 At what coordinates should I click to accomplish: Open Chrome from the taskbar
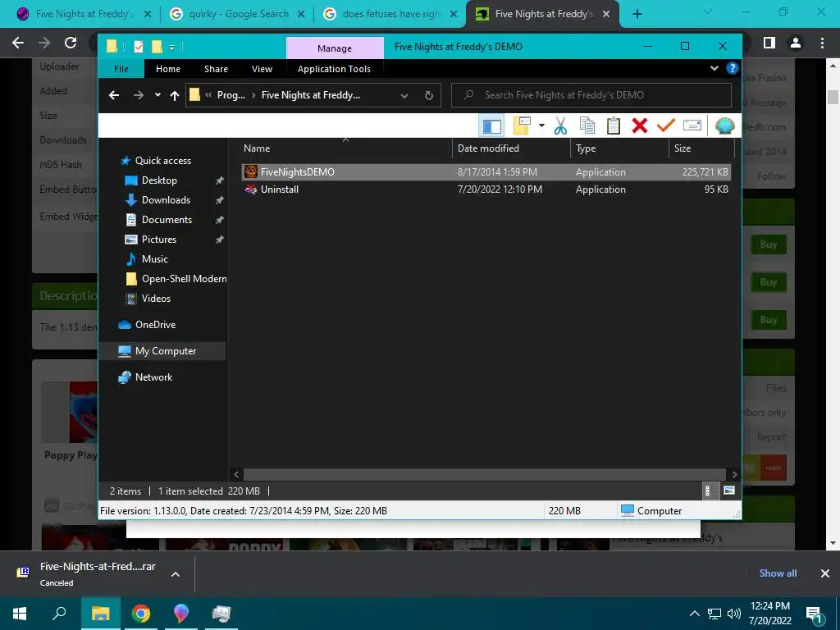click(141, 614)
